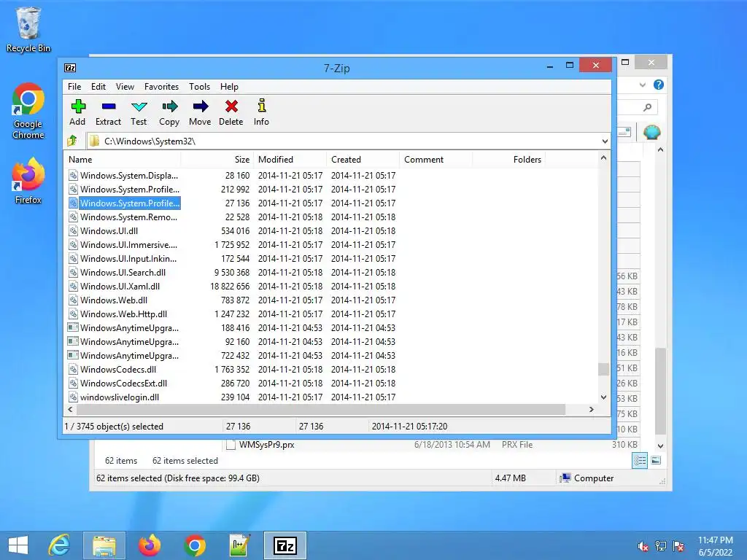Screen dimensions: 747x560
Task: Open Internet Explorer from the taskbar
Action: (x=59, y=545)
